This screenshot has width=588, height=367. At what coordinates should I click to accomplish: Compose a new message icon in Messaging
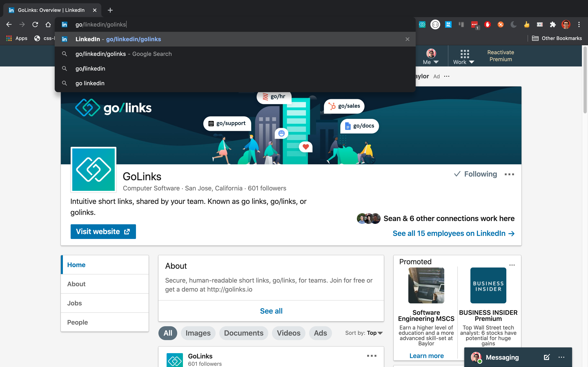(x=546, y=357)
